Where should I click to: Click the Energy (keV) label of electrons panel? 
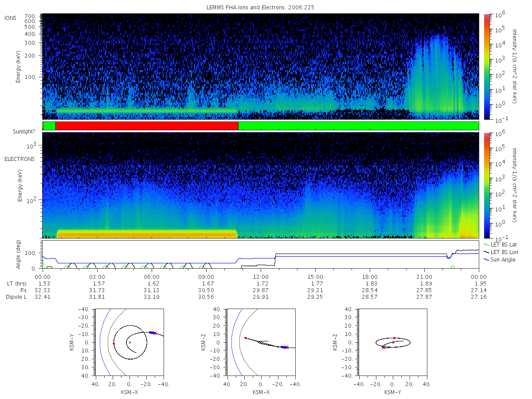[20, 185]
